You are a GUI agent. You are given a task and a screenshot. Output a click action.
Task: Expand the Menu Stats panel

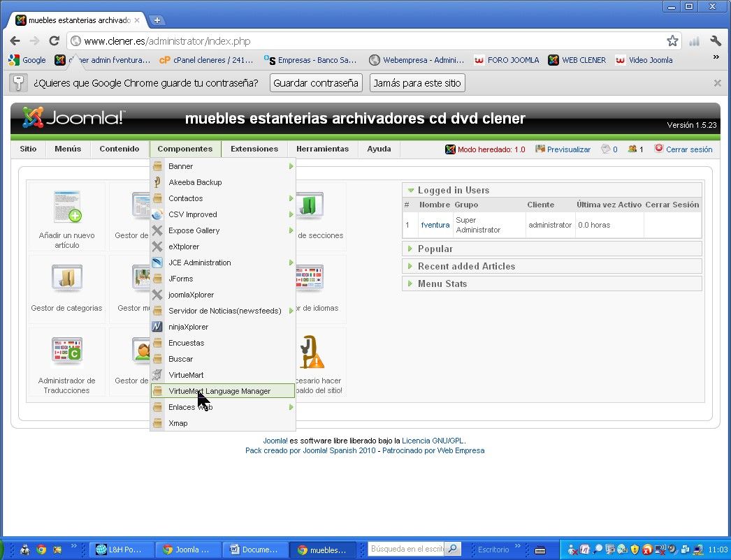point(552,283)
